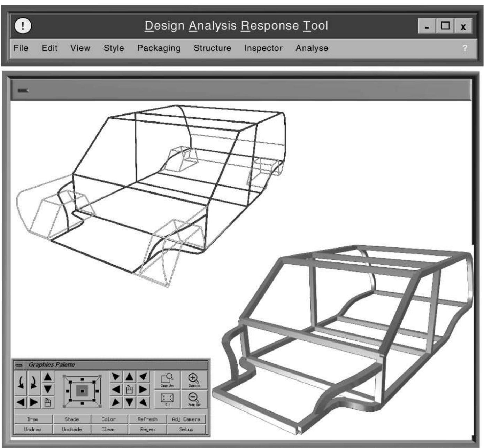
Task: Click the Refresh button
Action: 148,419
